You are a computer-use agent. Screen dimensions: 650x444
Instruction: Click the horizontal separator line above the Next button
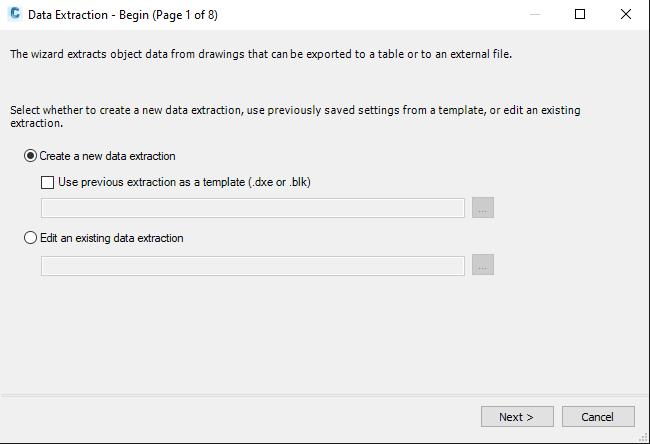pos(325,395)
